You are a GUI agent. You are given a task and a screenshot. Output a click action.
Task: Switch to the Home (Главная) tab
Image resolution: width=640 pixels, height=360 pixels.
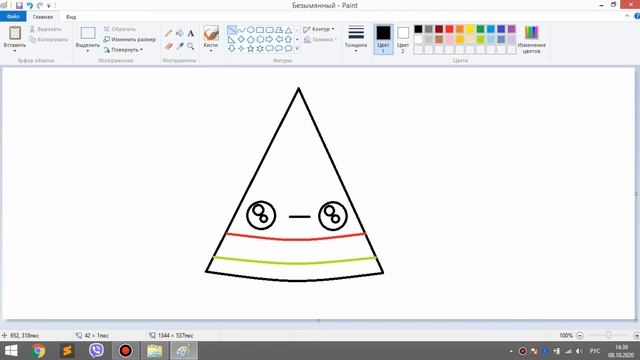[x=43, y=17]
